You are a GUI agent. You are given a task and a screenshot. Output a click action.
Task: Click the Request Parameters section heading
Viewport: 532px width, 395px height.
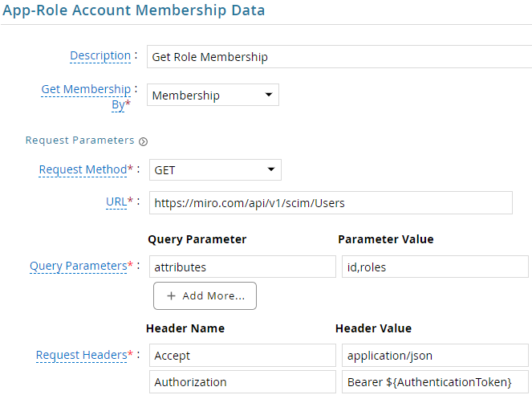tap(80, 140)
